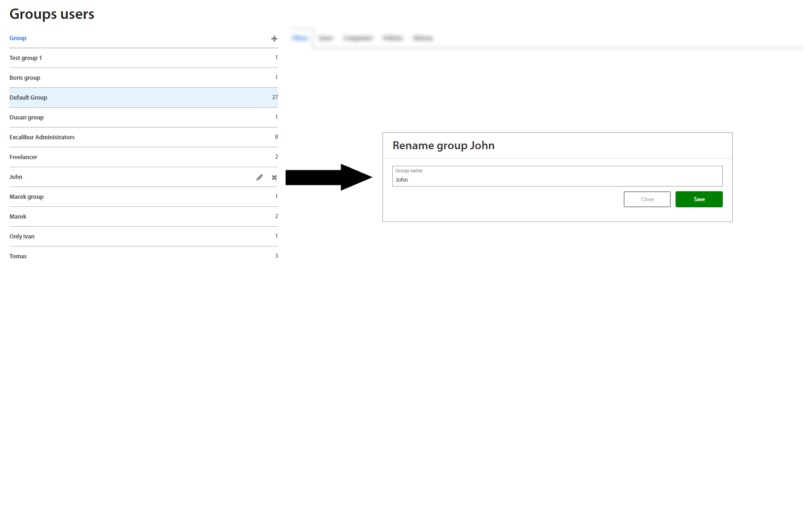Add a new group with plus icon
The image size is (812, 510).
(274, 39)
